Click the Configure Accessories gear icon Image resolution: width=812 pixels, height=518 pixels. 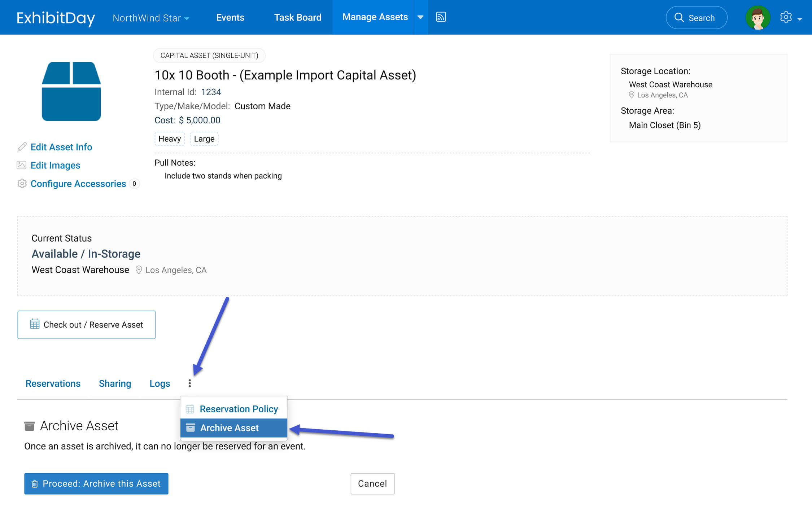[x=22, y=183]
